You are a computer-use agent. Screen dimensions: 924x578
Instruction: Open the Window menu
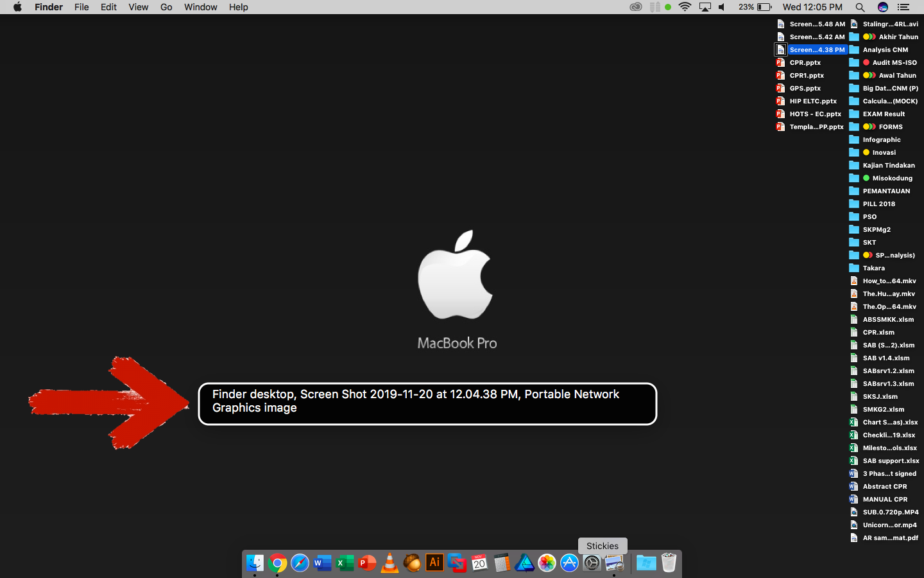point(200,7)
